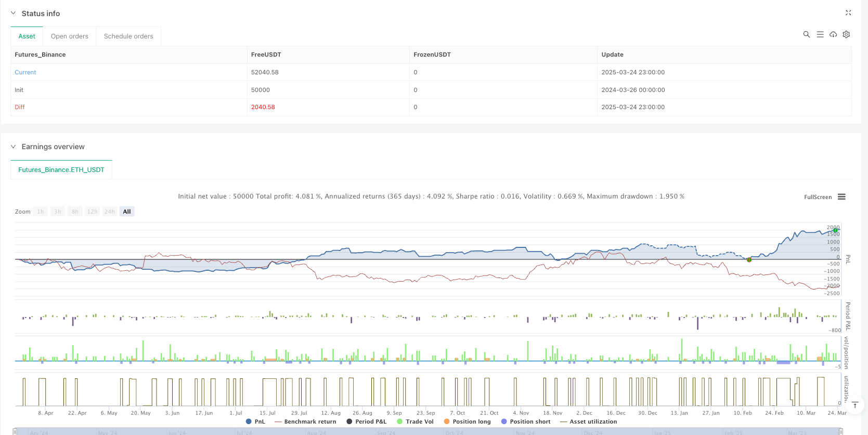This screenshot has height=435, width=868.
Task: Open the list view lines icon
Action: tap(820, 34)
